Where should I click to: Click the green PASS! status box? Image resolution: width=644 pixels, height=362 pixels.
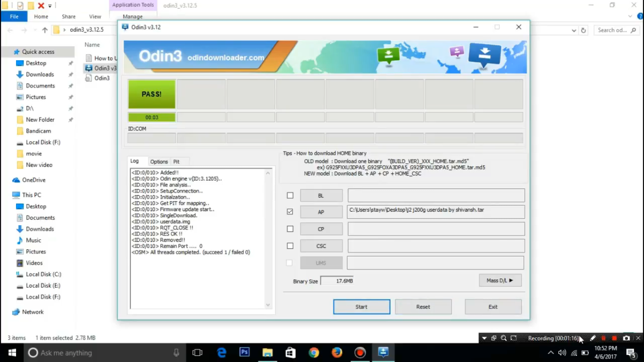(152, 94)
